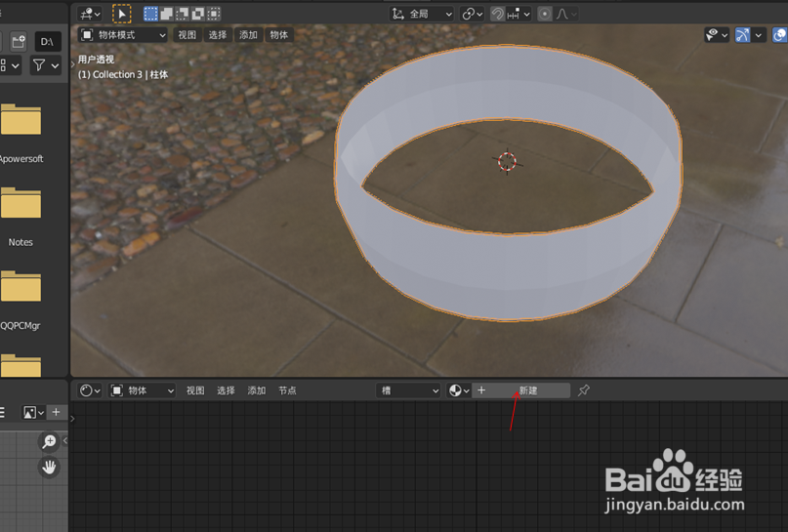Activate the tweak select tool icon
Screen dimensions: 788x532
[x=122, y=14]
